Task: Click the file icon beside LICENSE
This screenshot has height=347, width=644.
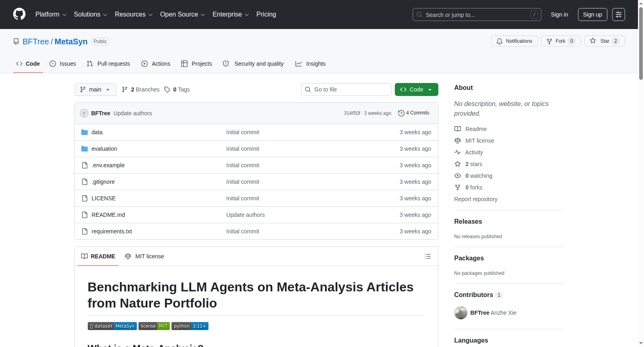Action: pos(85,198)
